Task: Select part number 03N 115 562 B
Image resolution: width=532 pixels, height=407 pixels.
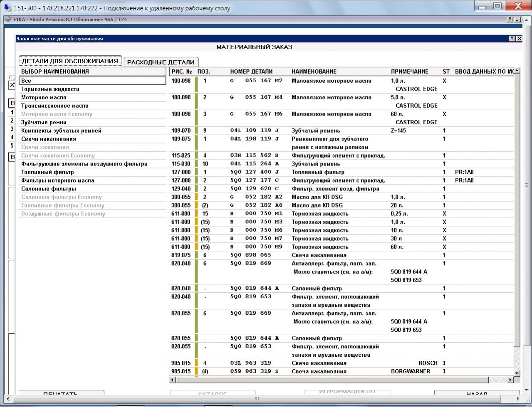Action: (255, 155)
